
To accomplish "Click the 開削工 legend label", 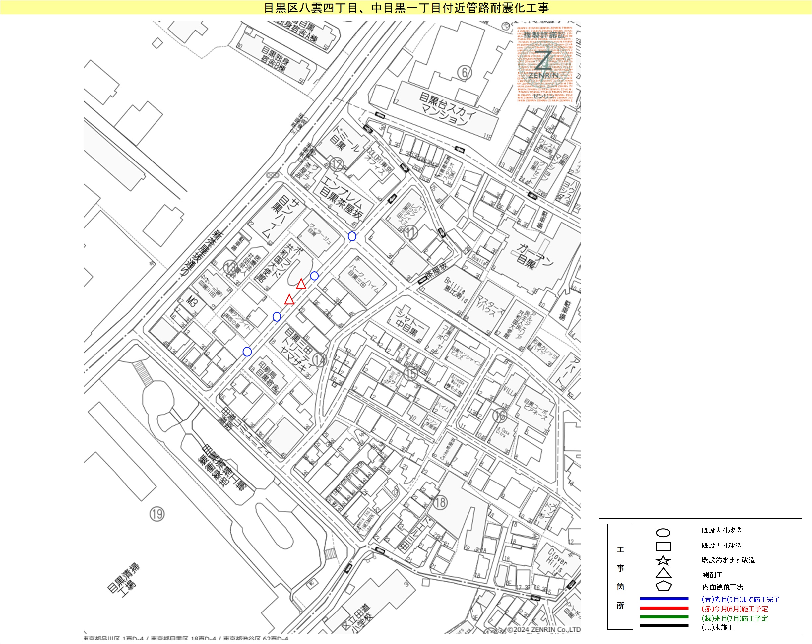I will pyautogui.click(x=712, y=575).
